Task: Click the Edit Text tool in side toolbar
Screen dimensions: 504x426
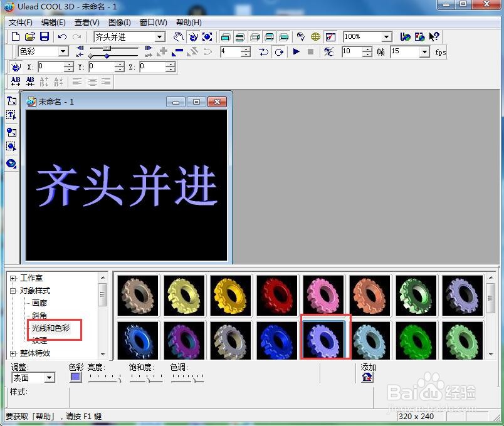Action: [x=11, y=115]
